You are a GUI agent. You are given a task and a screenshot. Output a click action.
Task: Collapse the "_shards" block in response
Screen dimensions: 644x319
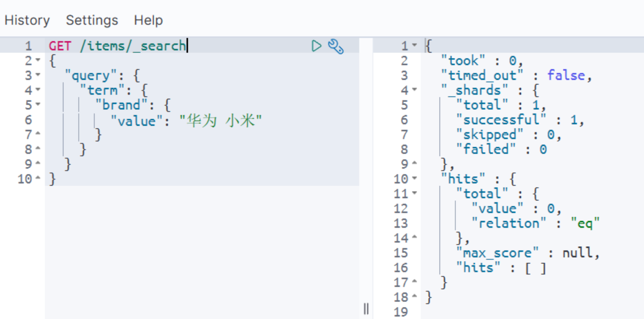click(414, 89)
